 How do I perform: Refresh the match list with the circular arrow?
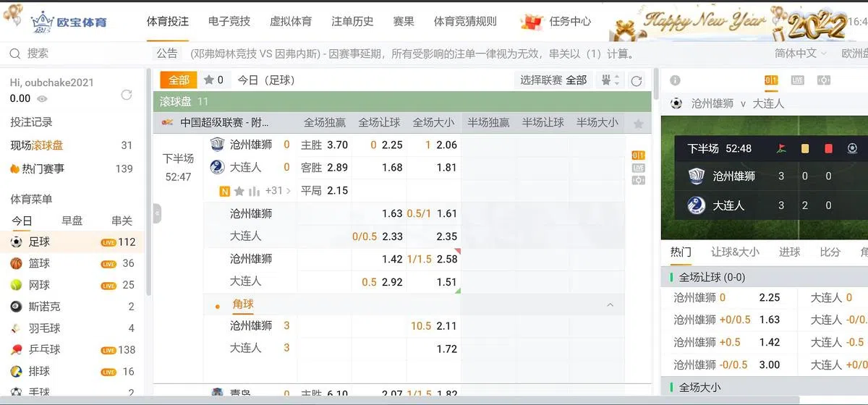[637, 81]
